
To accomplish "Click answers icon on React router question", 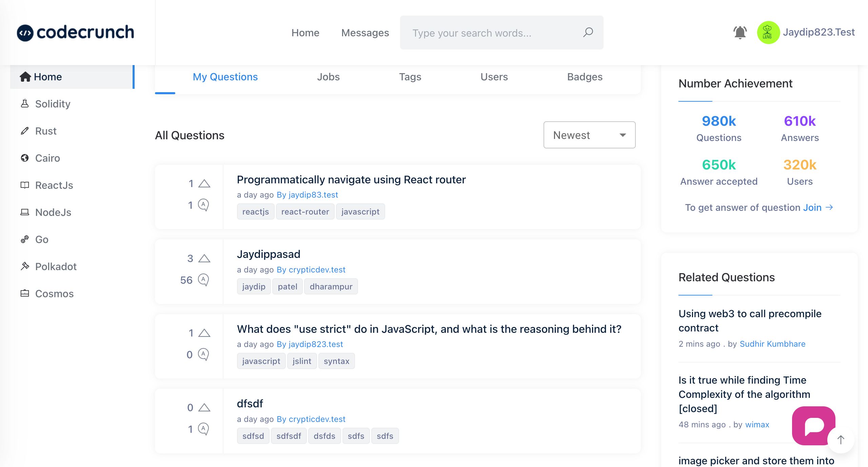I will pyautogui.click(x=203, y=205).
